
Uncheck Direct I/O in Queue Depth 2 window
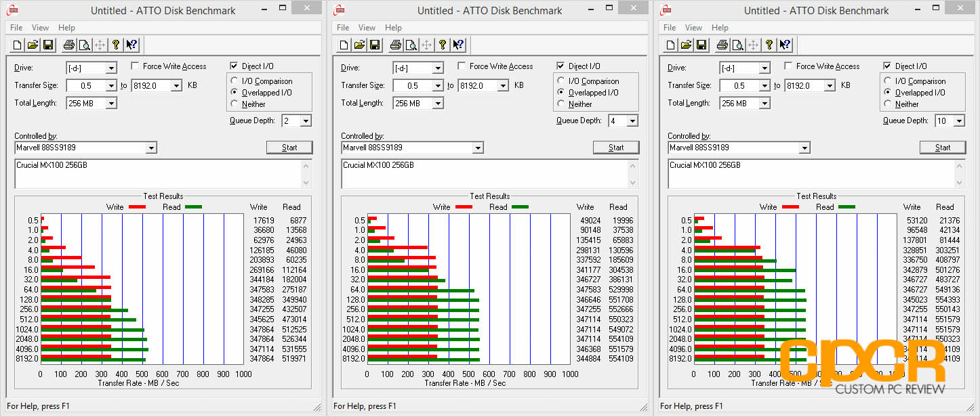234,66
